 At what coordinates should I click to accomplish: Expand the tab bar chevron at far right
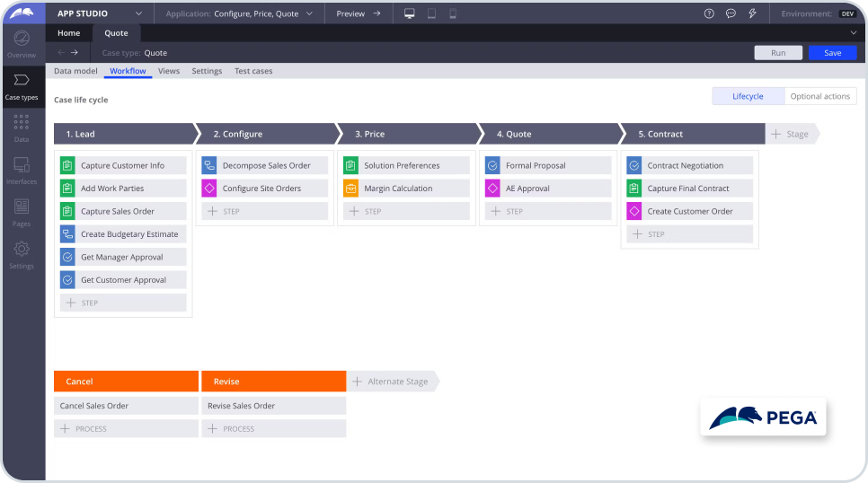coord(853,33)
